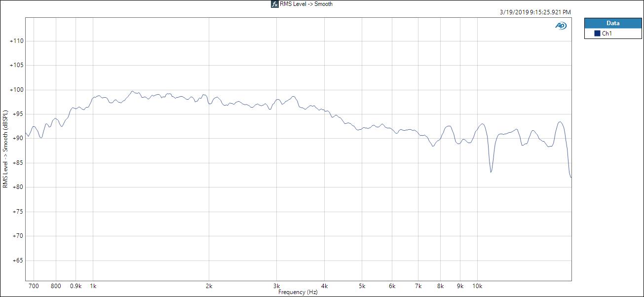Click the Data legend header
Screen dimensions: 644x297
click(613, 23)
